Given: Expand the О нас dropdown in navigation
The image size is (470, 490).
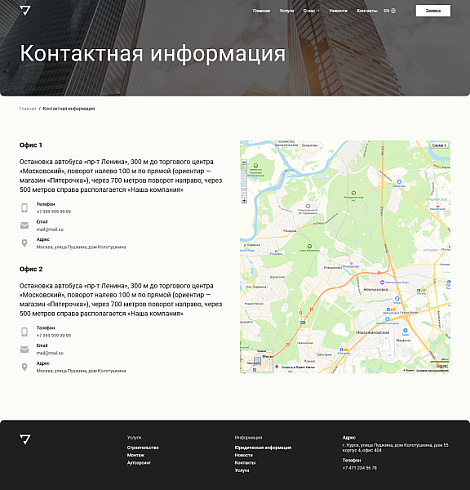Looking at the screenshot, I should [311, 11].
